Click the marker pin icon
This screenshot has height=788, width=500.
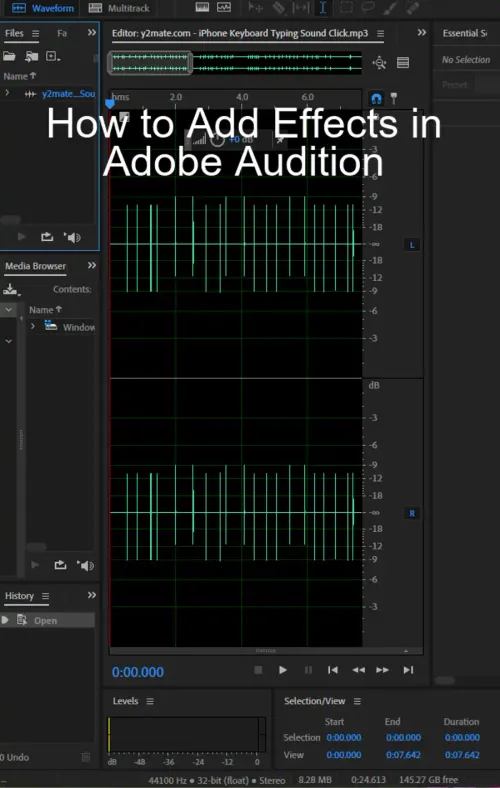point(393,98)
